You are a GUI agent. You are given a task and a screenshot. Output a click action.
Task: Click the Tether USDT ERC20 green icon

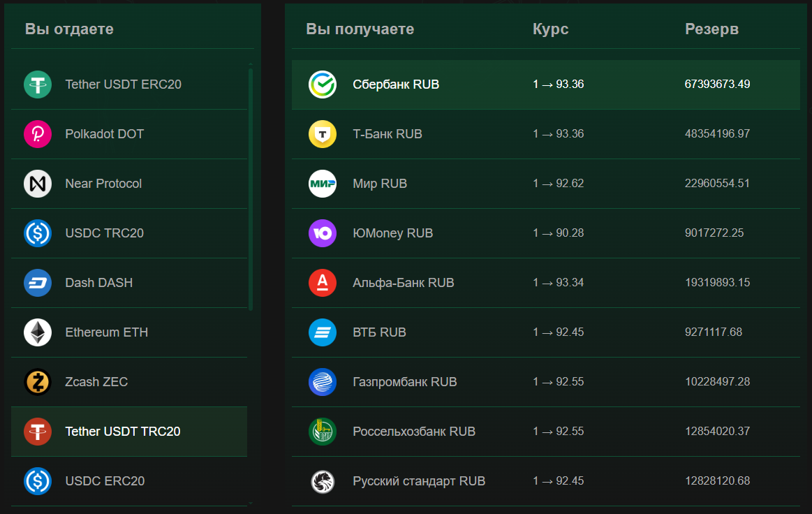38,85
